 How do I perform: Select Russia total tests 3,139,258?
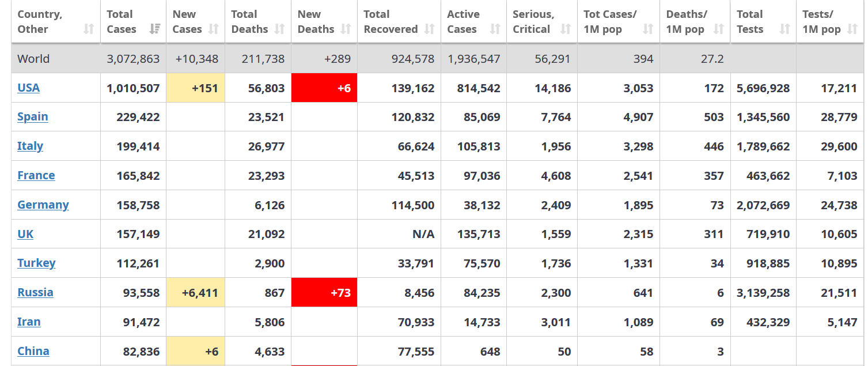click(x=763, y=293)
